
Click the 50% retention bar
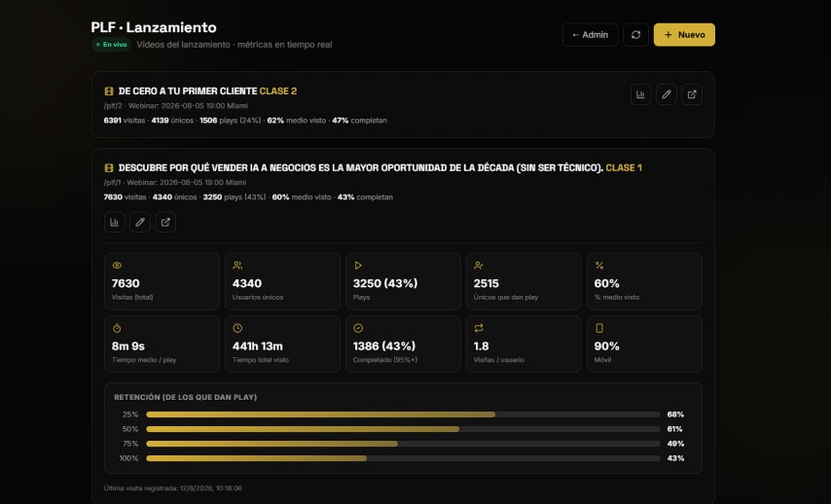coord(403,429)
